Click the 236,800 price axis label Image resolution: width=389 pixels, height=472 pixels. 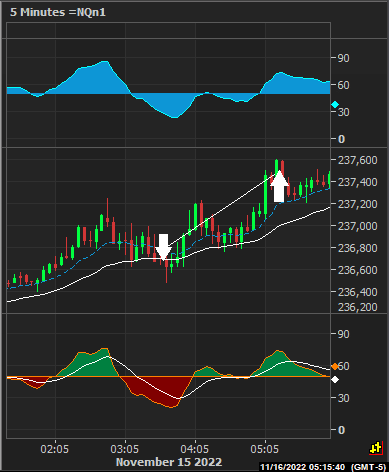point(358,248)
